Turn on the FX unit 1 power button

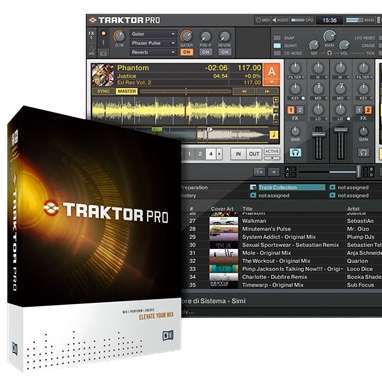(x=103, y=34)
